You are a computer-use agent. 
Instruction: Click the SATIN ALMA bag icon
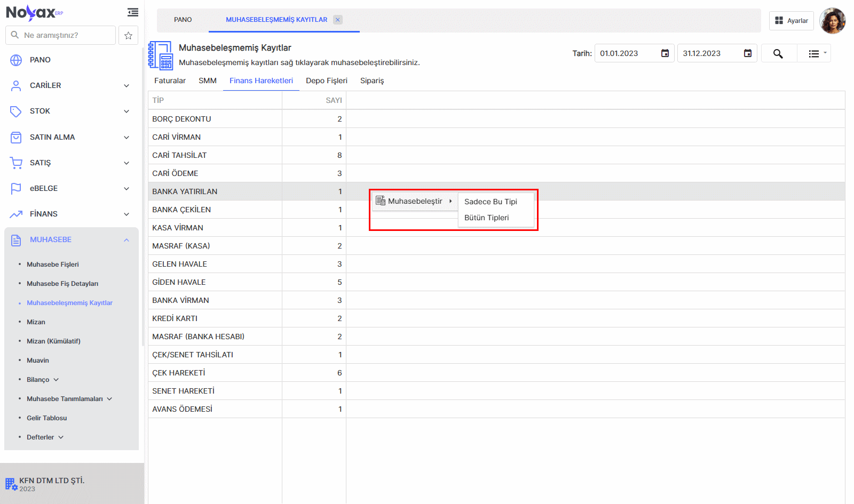click(16, 137)
